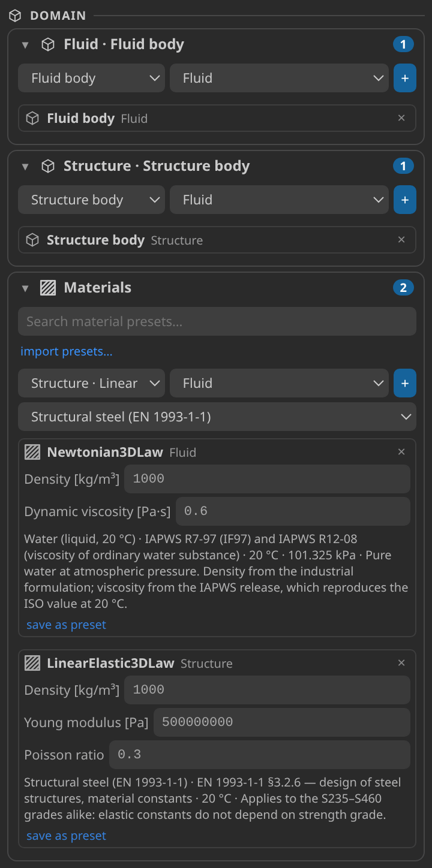Click the hatched icon next to LinearElastic3DLaw
This screenshot has height=868, width=432.
click(x=32, y=664)
